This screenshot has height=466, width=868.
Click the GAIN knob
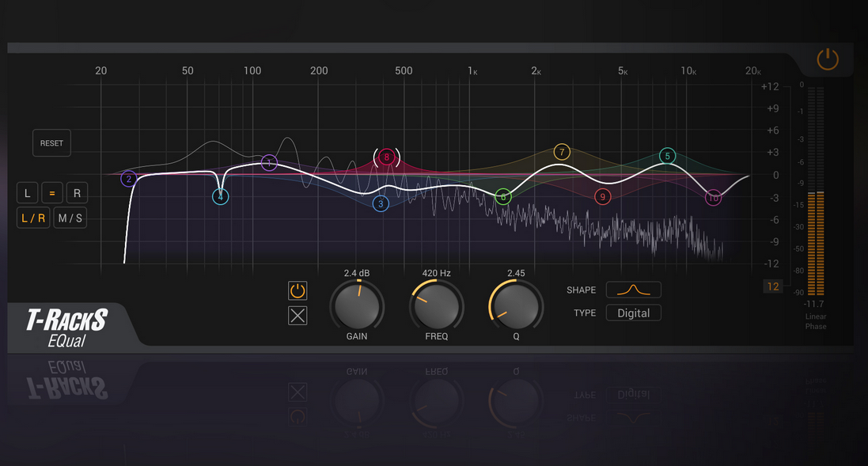pyautogui.click(x=357, y=306)
